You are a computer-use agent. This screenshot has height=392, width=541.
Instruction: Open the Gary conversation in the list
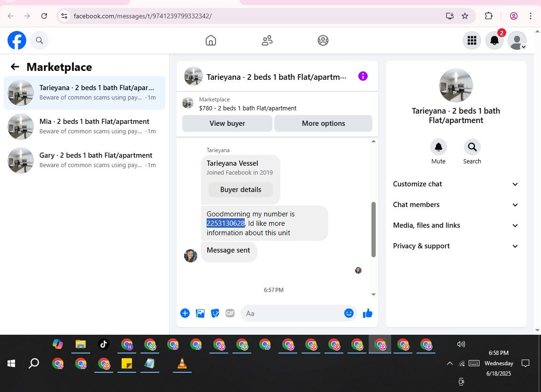click(x=85, y=160)
